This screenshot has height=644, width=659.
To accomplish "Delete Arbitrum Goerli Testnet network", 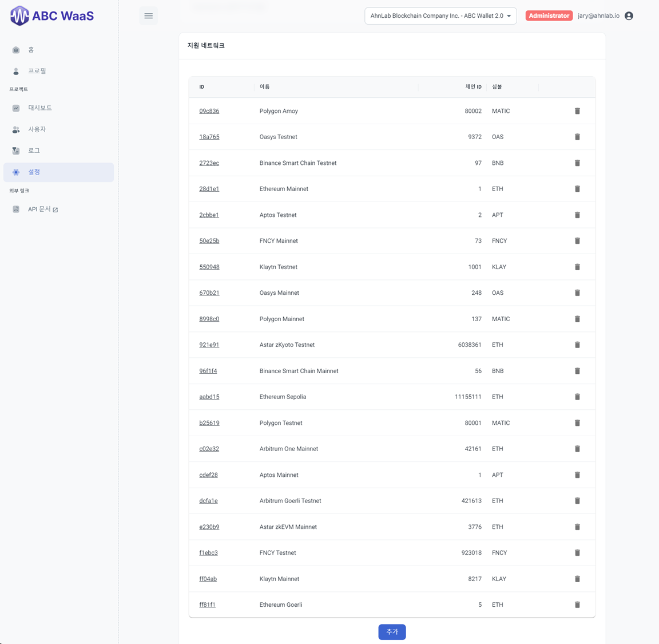I will pos(577,500).
